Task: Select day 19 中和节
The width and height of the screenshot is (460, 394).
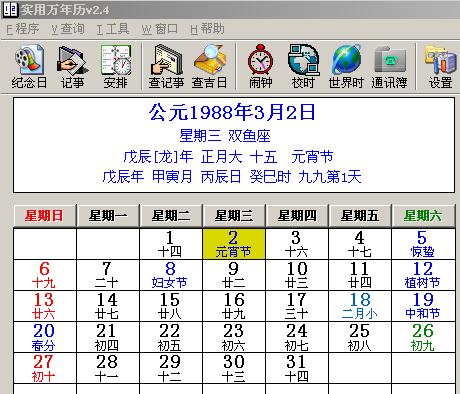Action: 423,306
